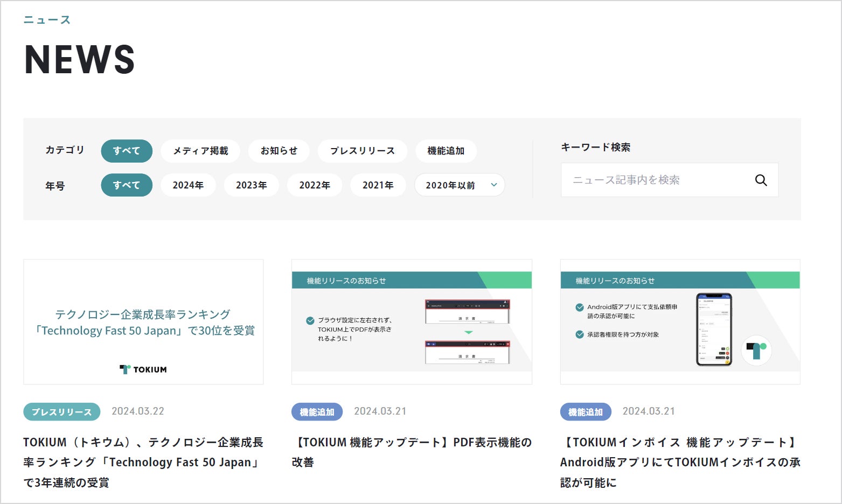Filter news by お知らせ category
The width and height of the screenshot is (842, 504).
[279, 151]
